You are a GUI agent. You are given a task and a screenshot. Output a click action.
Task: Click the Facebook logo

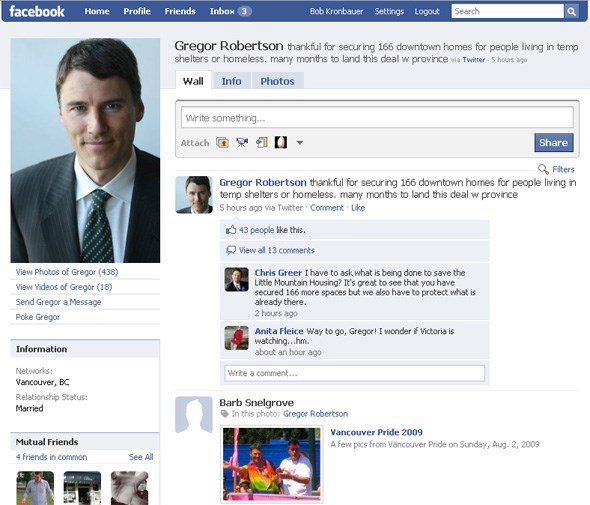pos(36,11)
